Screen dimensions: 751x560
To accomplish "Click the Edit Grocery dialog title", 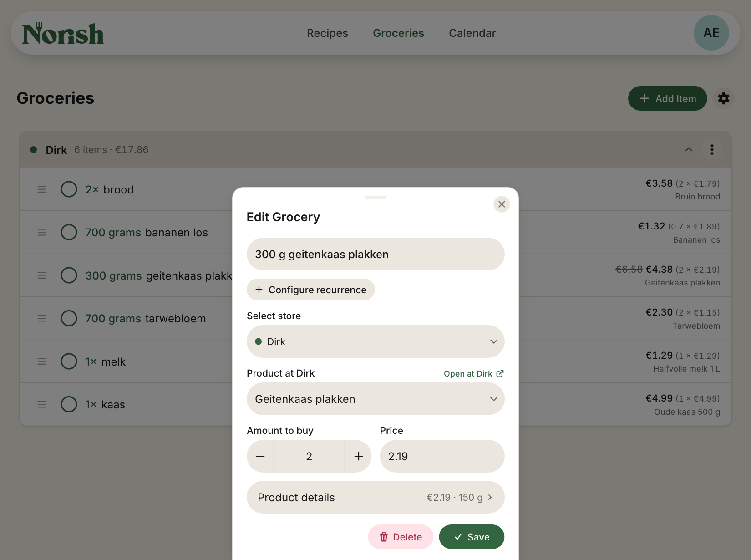I will coord(283,217).
